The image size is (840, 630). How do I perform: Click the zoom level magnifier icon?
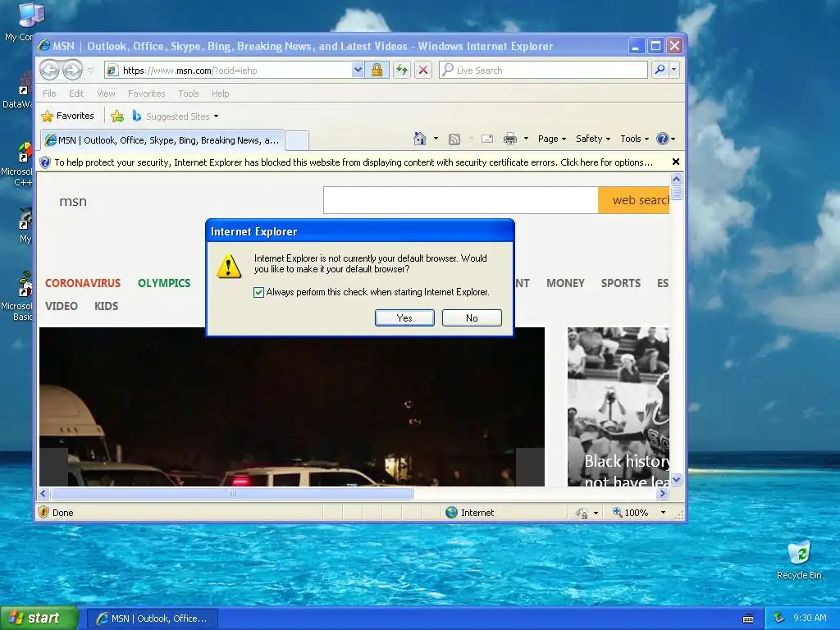pyautogui.click(x=618, y=512)
